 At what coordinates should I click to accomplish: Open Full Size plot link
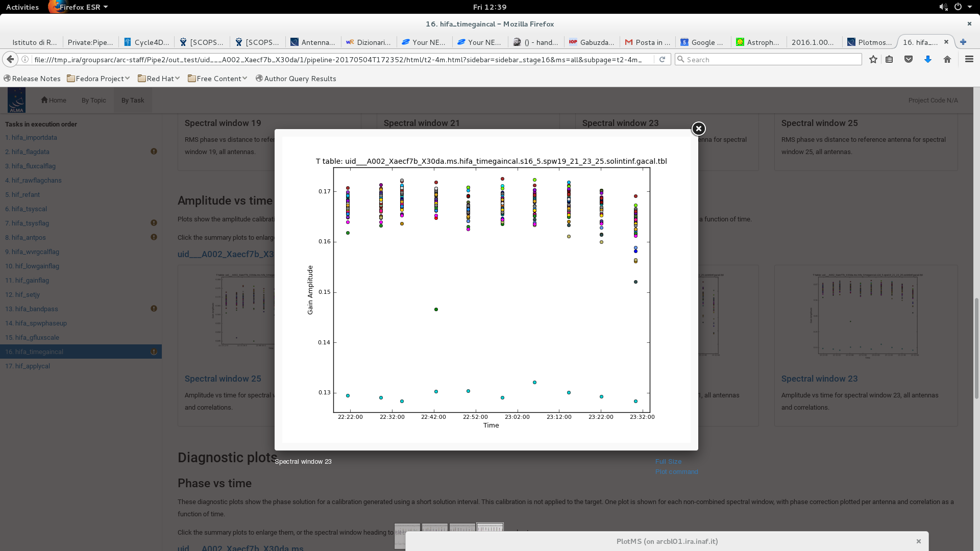[x=668, y=461]
